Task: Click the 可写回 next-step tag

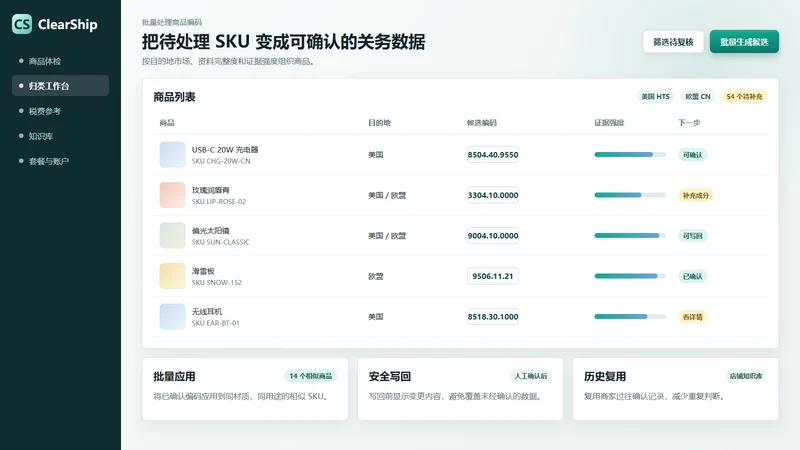Action: [692, 236]
